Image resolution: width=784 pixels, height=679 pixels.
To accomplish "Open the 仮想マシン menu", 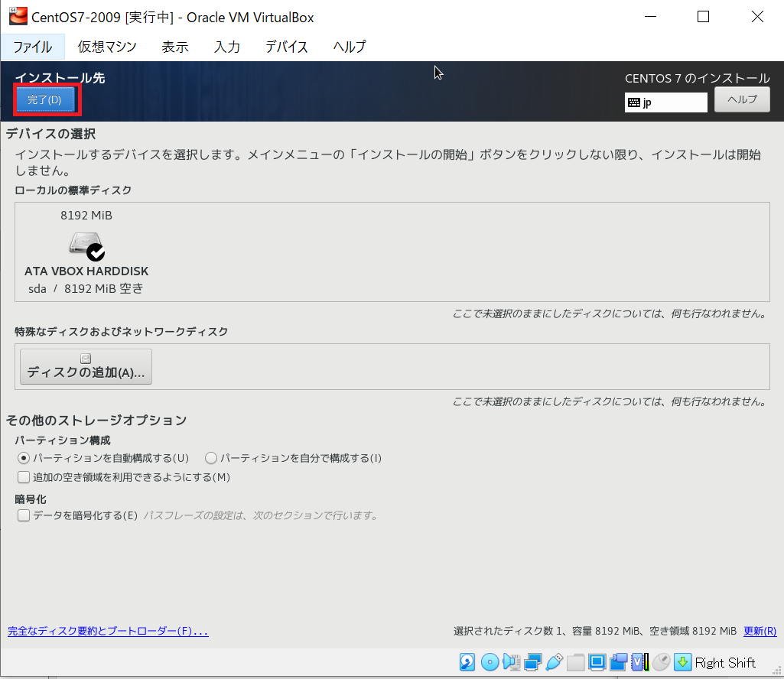I will pos(105,47).
